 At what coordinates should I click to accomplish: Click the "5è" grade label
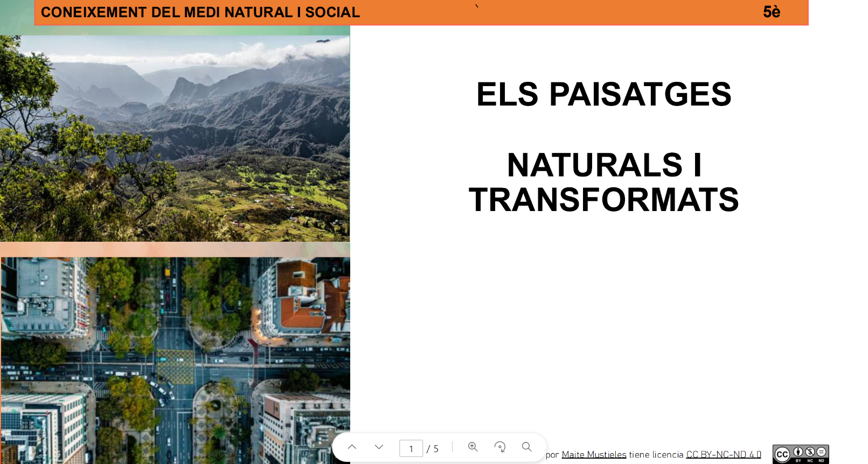tap(772, 12)
